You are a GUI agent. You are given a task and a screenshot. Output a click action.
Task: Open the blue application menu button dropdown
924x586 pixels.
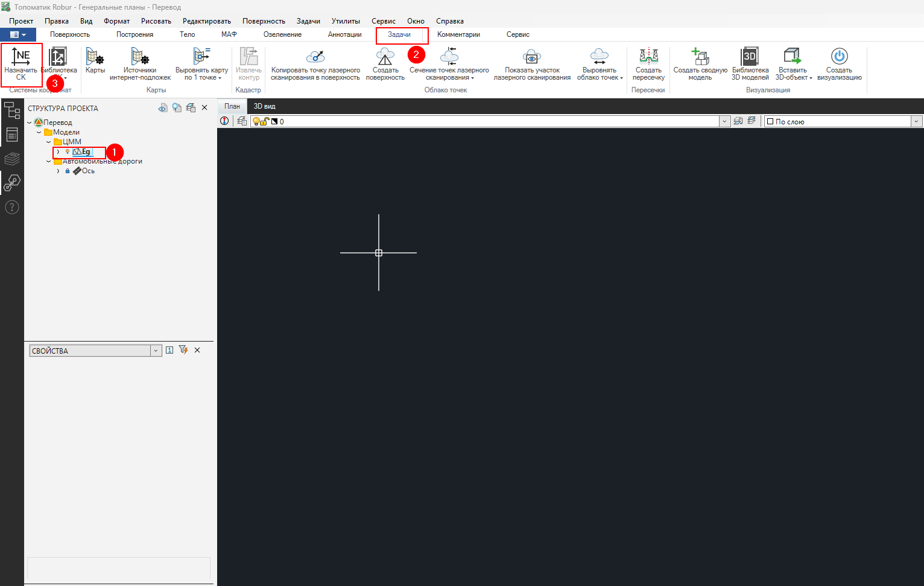click(18, 34)
